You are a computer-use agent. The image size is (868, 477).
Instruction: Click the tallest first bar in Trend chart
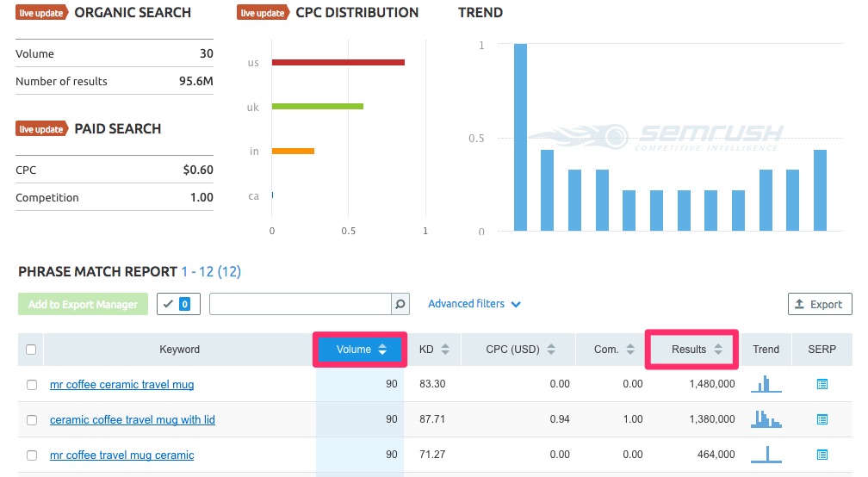click(x=520, y=137)
